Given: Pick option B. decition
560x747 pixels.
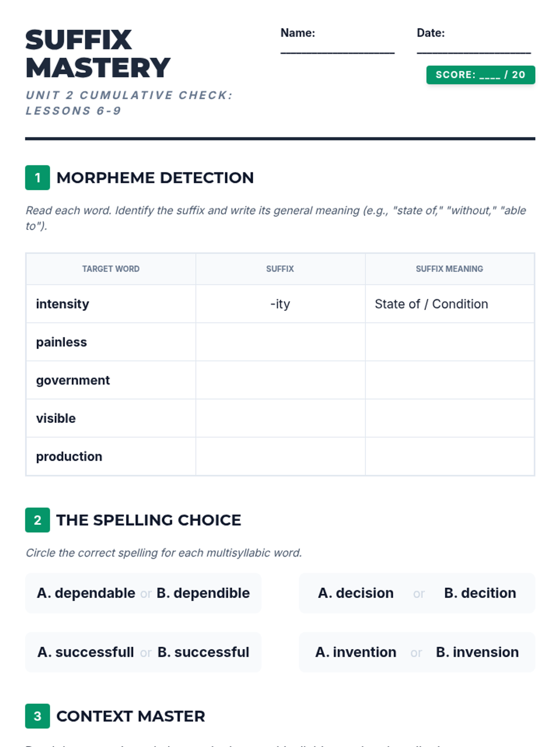Looking at the screenshot, I should click(480, 593).
